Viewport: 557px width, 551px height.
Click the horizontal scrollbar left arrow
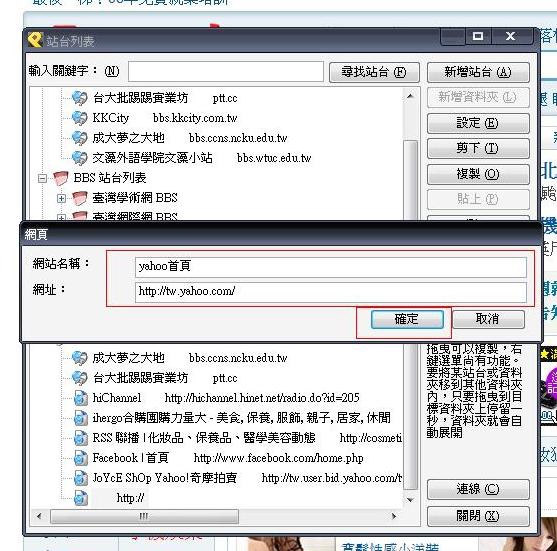click(39, 516)
